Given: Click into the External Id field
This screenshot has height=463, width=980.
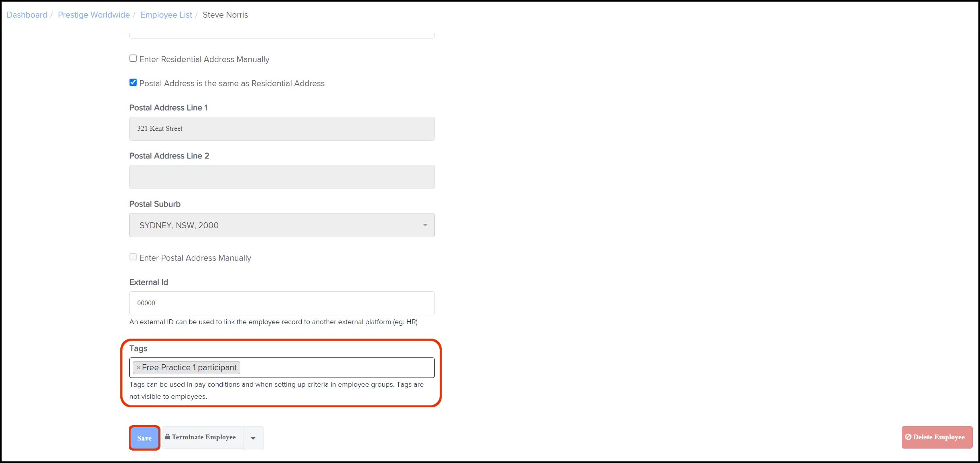Looking at the screenshot, I should (282, 303).
